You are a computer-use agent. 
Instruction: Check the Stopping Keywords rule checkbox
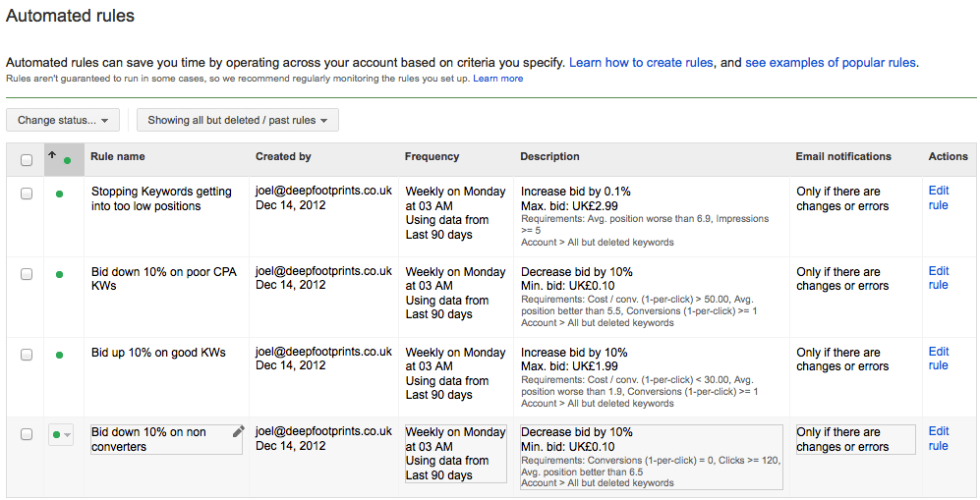pos(27,194)
